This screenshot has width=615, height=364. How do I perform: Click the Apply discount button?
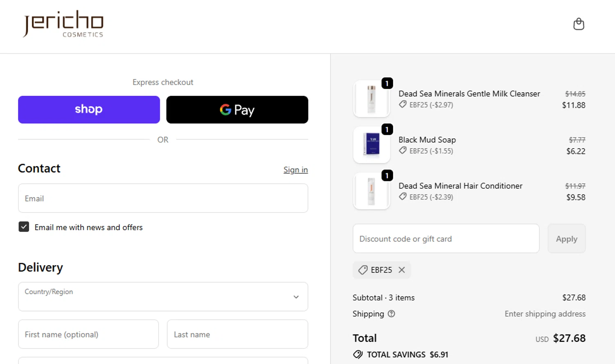[x=567, y=238]
